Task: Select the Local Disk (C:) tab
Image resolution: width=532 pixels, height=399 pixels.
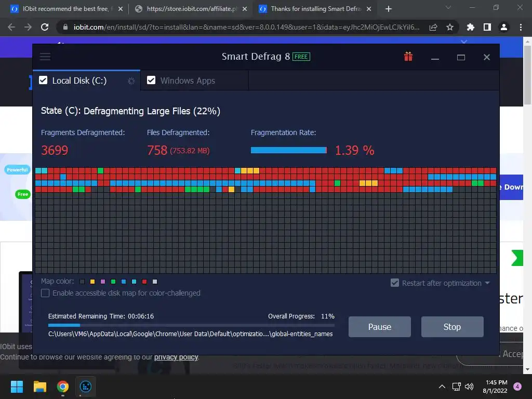Action: click(x=87, y=81)
